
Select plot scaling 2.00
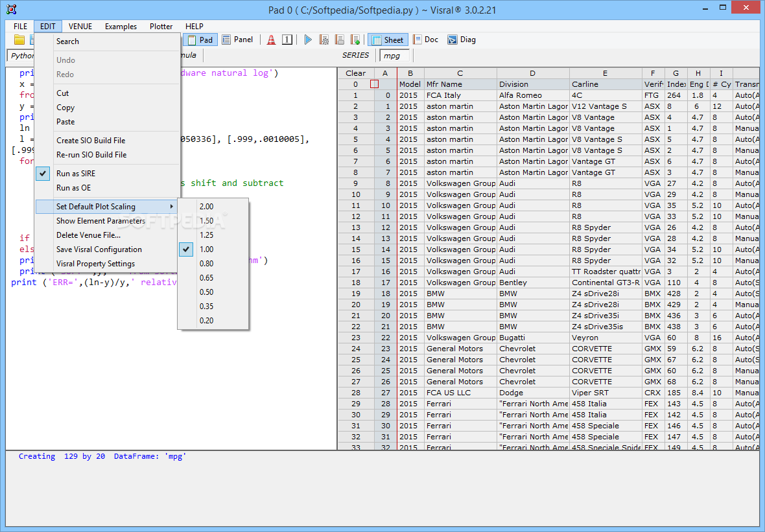click(x=206, y=207)
